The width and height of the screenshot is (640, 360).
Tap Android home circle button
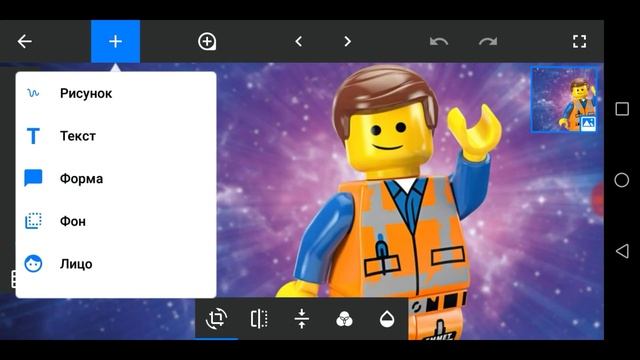point(622,180)
